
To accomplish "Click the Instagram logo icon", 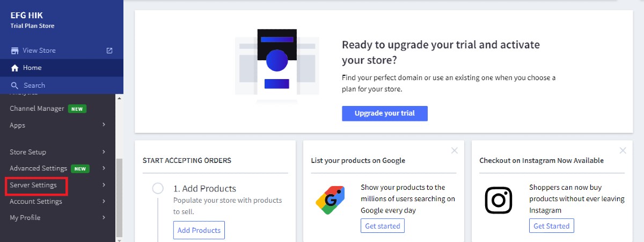I will tap(499, 200).
